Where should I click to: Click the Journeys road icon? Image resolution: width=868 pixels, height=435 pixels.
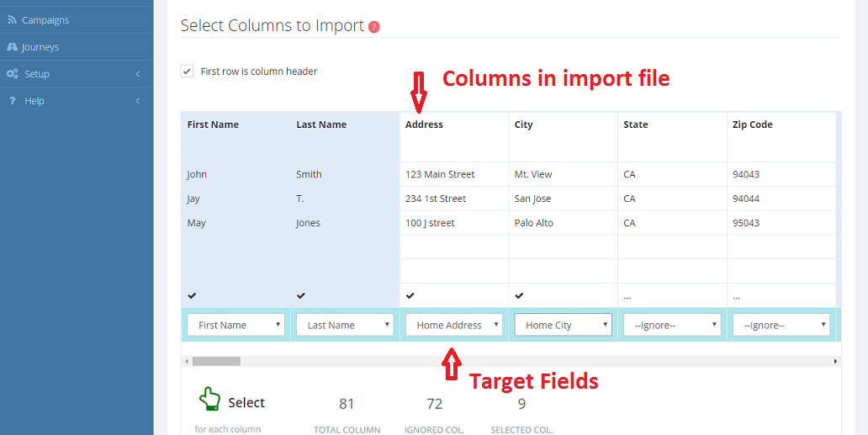(x=12, y=47)
